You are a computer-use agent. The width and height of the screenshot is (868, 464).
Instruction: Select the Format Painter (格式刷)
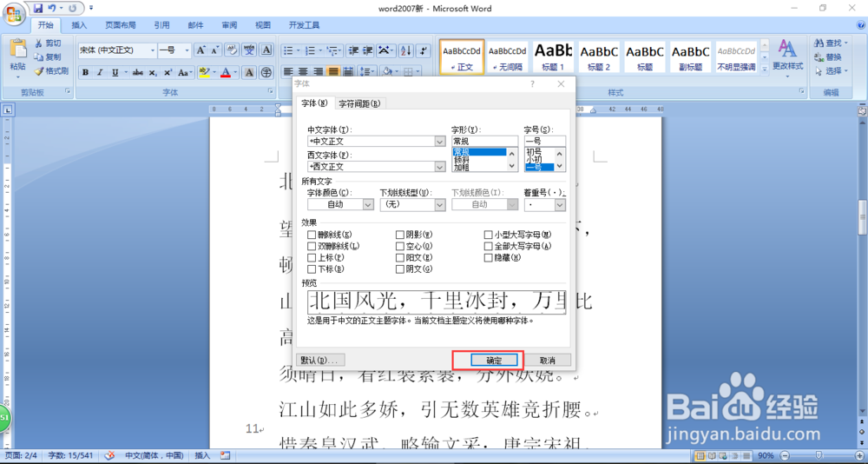coord(51,71)
